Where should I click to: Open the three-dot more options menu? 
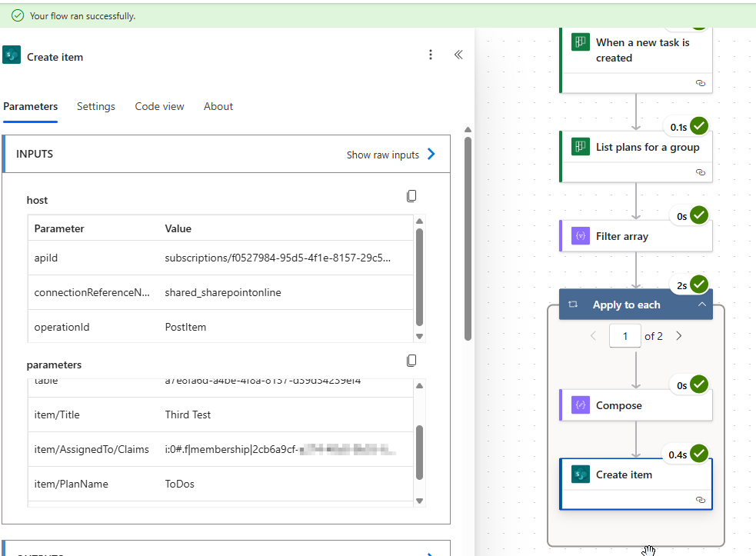(431, 55)
